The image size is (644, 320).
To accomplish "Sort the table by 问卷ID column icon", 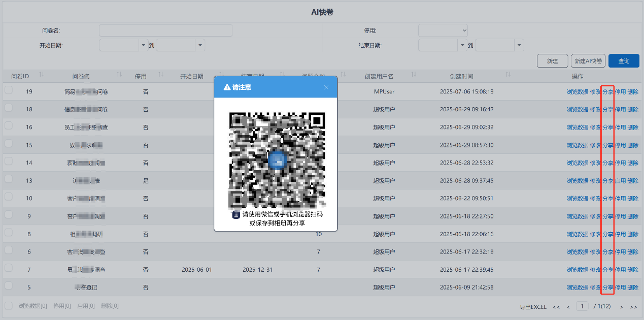I will (42, 75).
